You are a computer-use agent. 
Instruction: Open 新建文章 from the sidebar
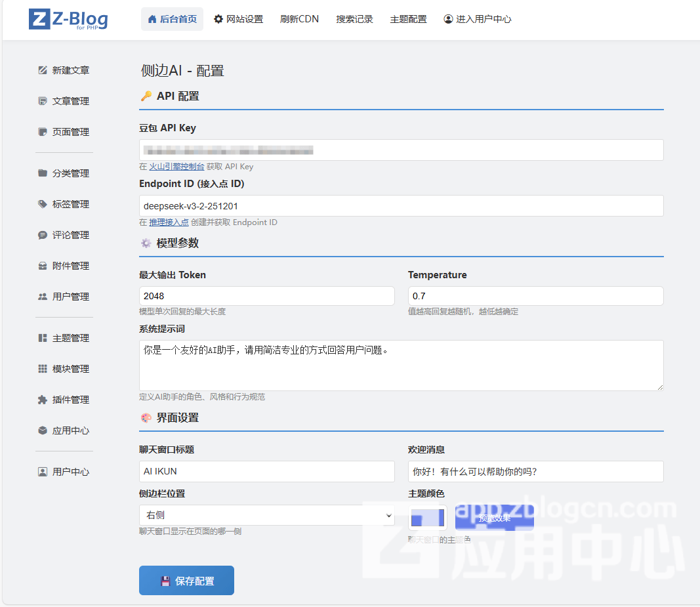point(64,70)
